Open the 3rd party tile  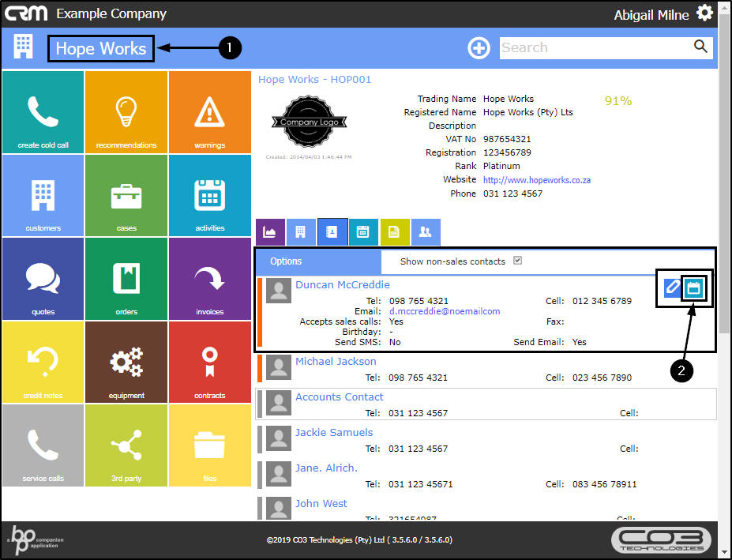click(x=126, y=445)
